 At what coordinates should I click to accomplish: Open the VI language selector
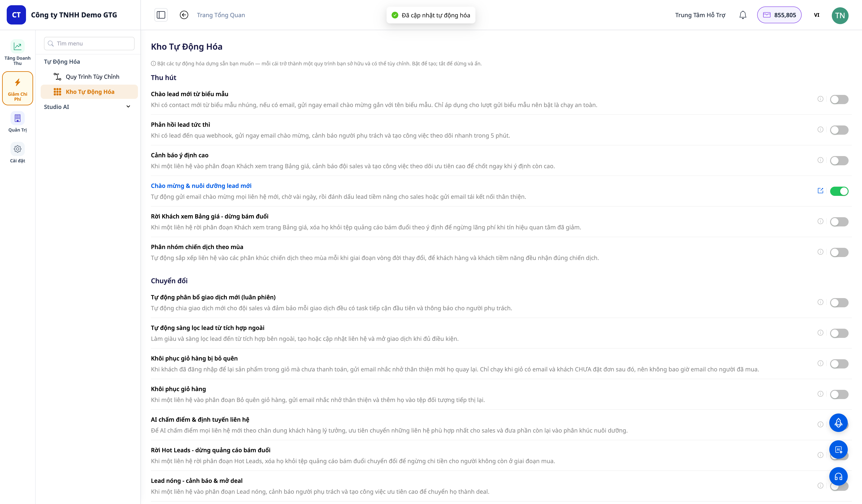tap(817, 15)
